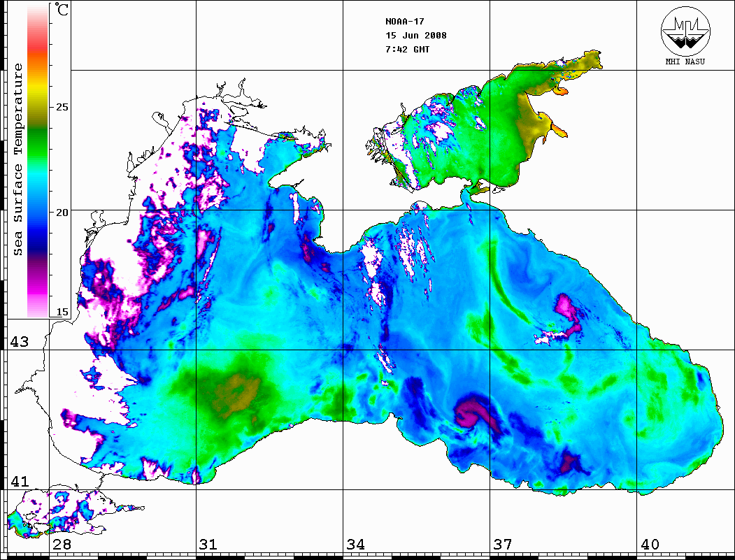This screenshot has width=735, height=560.
Task: Click the 20 value on temperature scale
Action: pos(62,213)
